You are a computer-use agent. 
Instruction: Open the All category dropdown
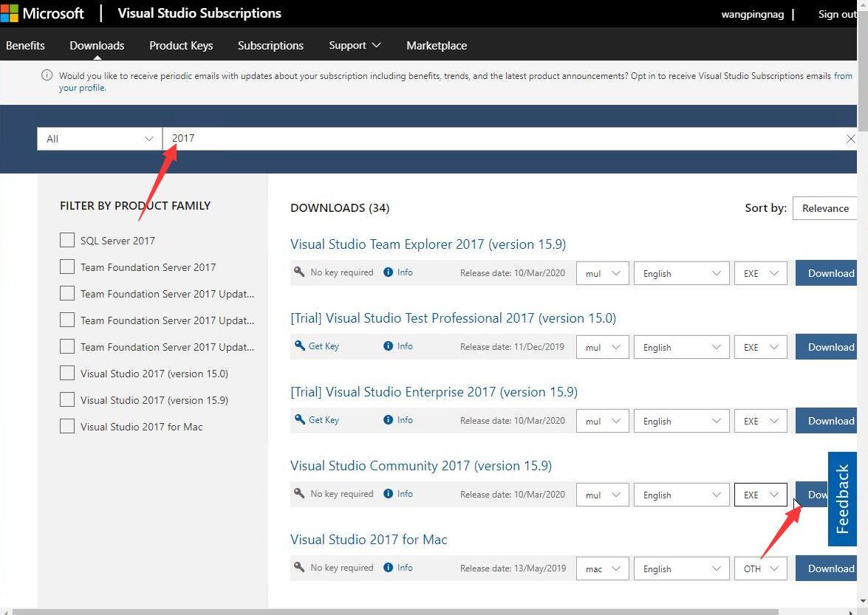100,139
